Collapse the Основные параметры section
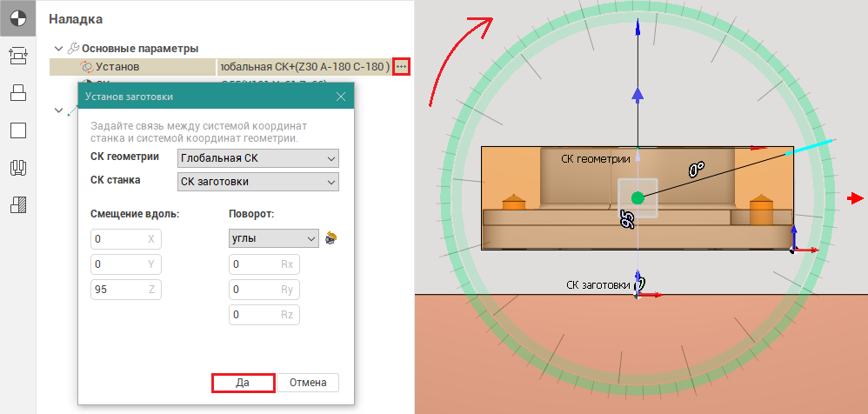 [x=58, y=49]
